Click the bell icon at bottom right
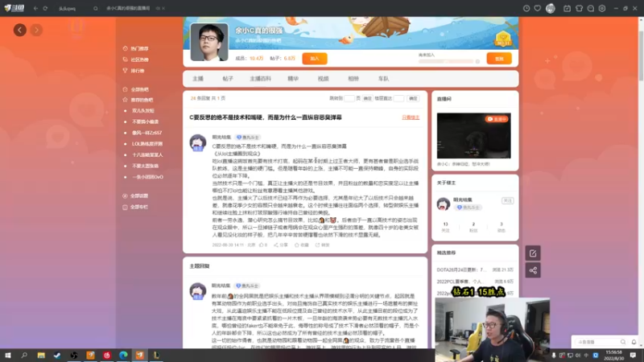This screenshot has width=644, height=362. click(x=634, y=342)
